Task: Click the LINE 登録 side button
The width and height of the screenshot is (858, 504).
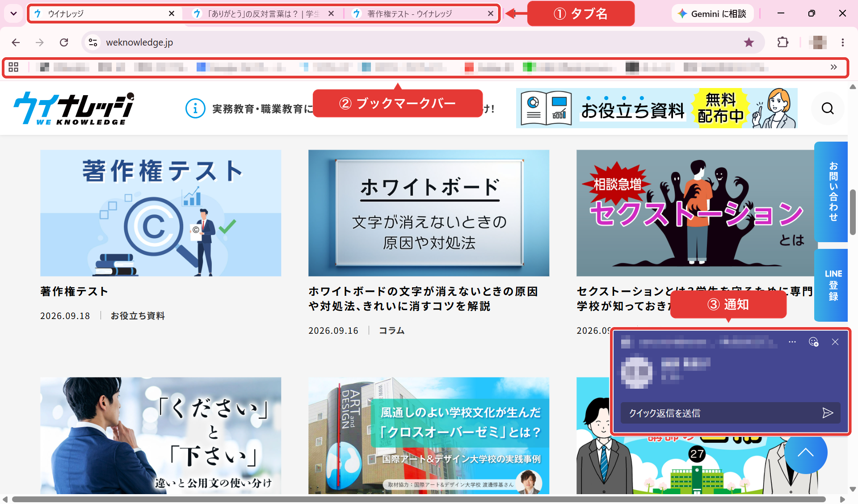Action: click(831, 285)
